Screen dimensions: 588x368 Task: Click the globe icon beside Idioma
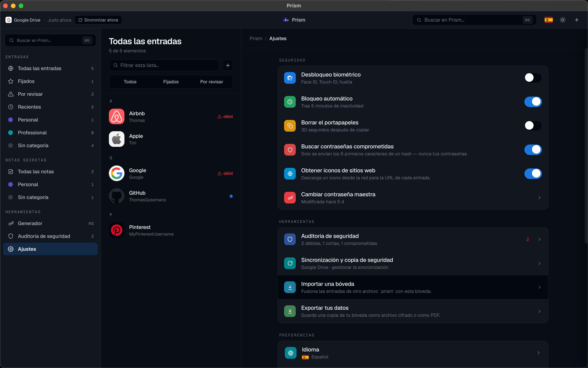coord(291,353)
